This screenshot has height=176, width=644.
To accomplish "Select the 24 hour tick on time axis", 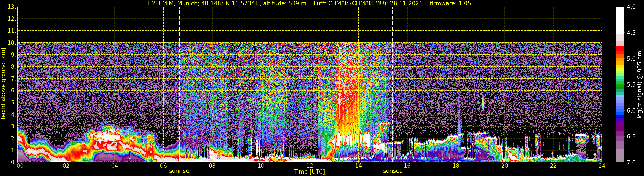I will point(602,166).
